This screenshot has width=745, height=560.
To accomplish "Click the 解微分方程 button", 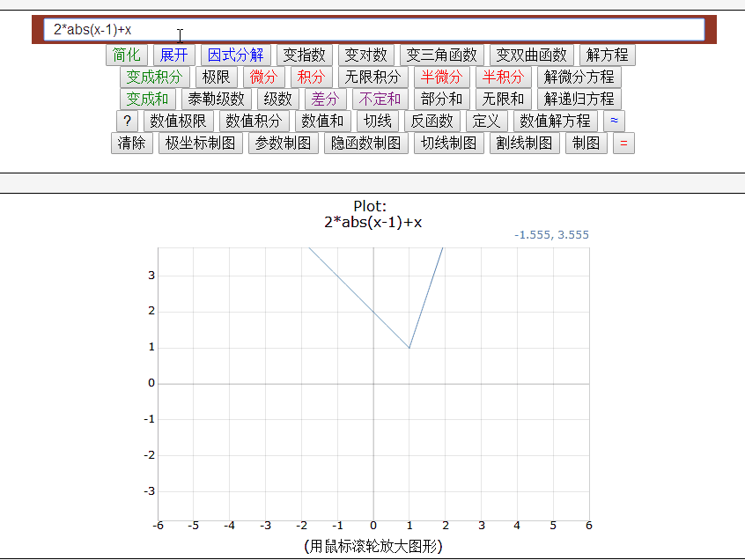I will (579, 77).
